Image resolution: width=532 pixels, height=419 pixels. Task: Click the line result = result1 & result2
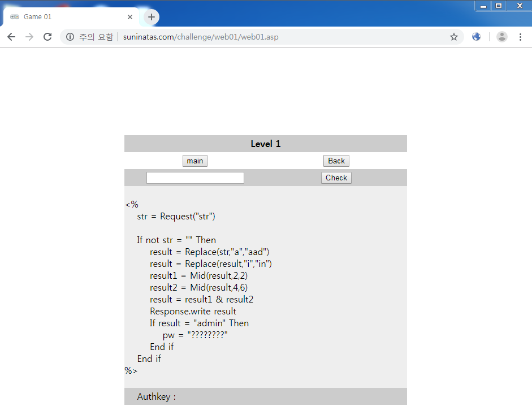coord(201,299)
